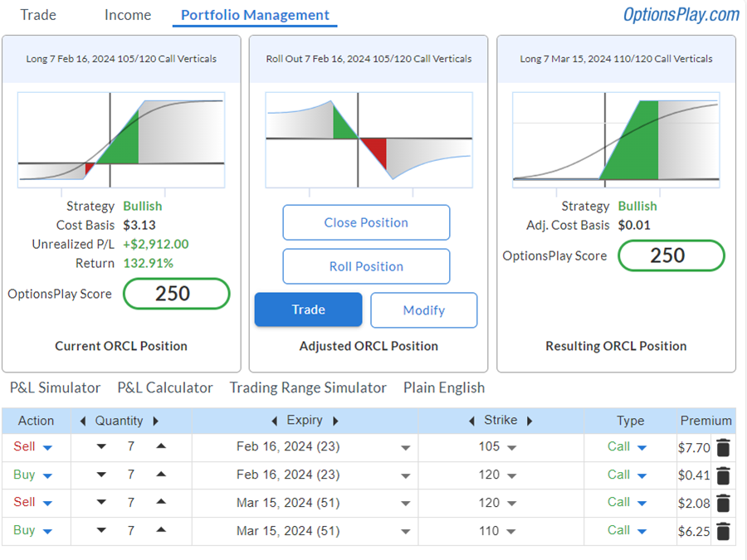Viewport: 747px width, 560px height.
Task: Shift all strikes lower using header left arrow
Action: (x=471, y=421)
